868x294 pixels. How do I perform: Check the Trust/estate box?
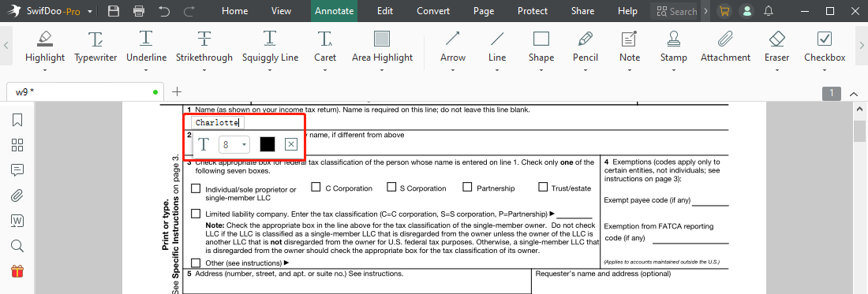click(543, 187)
